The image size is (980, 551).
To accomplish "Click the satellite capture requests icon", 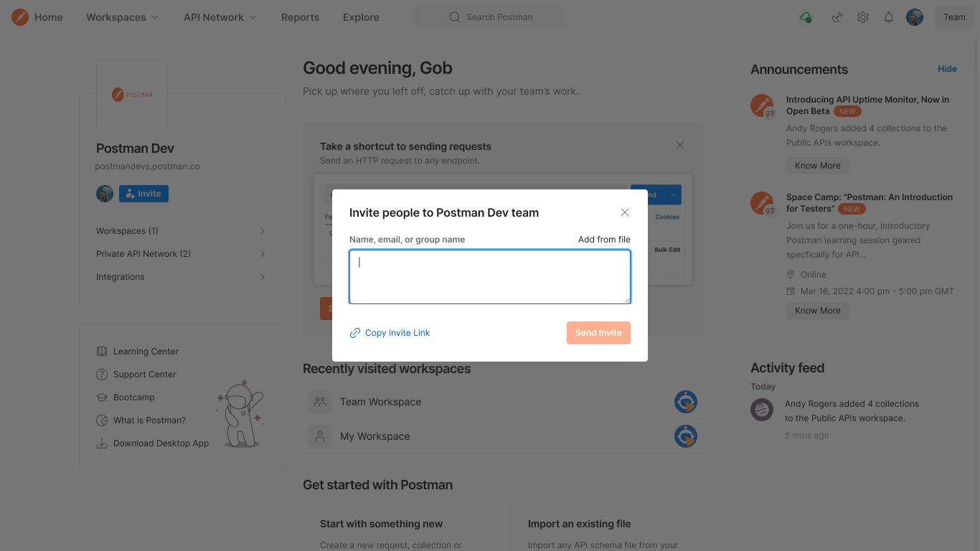I will pos(837,17).
